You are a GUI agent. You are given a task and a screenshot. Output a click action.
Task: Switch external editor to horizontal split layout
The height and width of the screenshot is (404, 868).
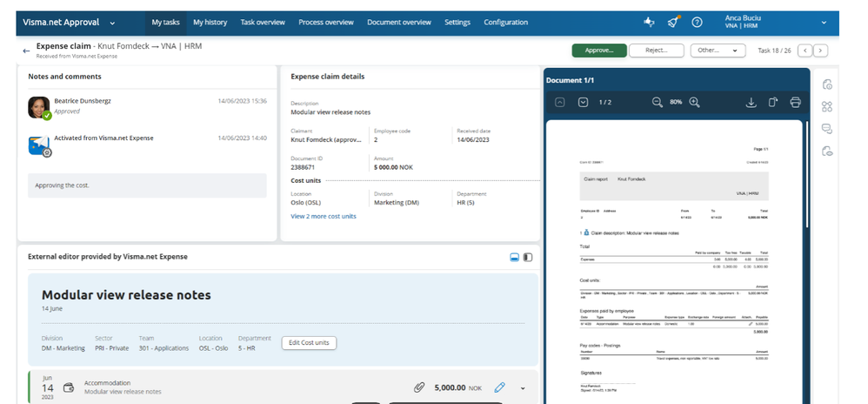point(514,257)
